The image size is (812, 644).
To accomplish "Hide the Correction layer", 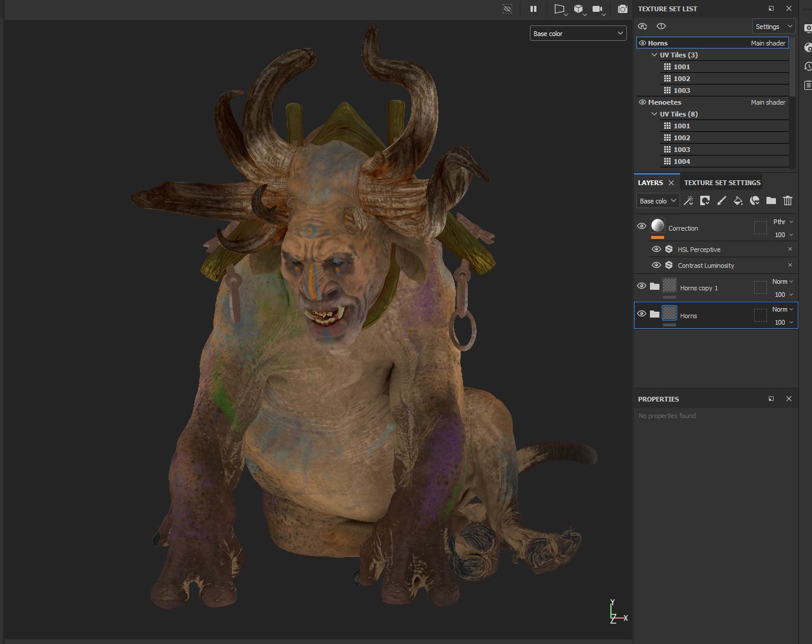I will click(x=642, y=226).
